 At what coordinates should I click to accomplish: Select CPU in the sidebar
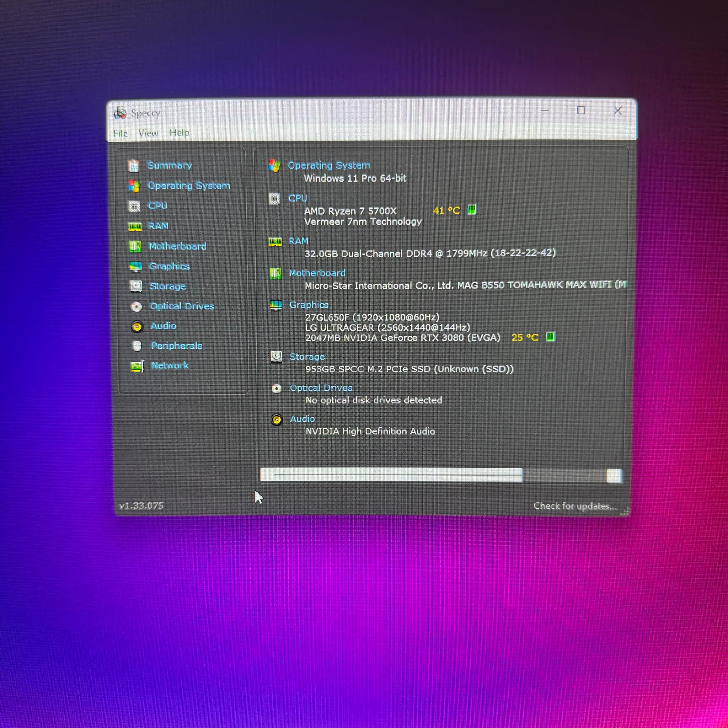[158, 206]
